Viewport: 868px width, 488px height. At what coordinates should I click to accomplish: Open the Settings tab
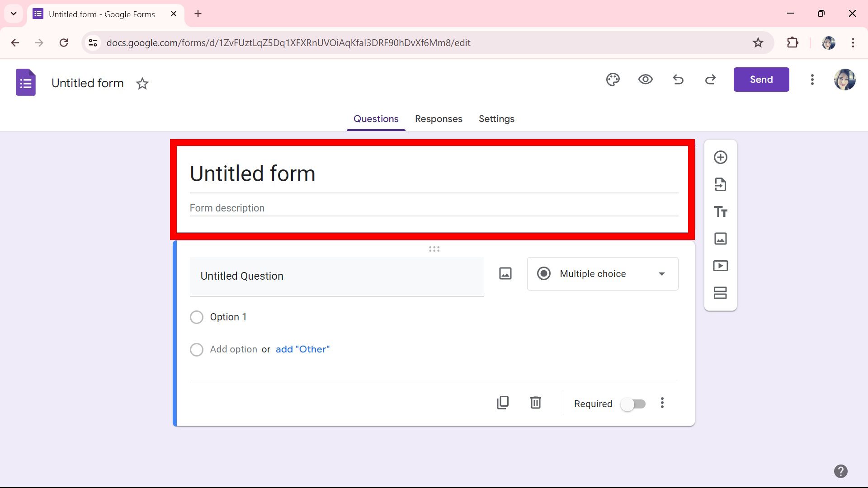(x=496, y=119)
